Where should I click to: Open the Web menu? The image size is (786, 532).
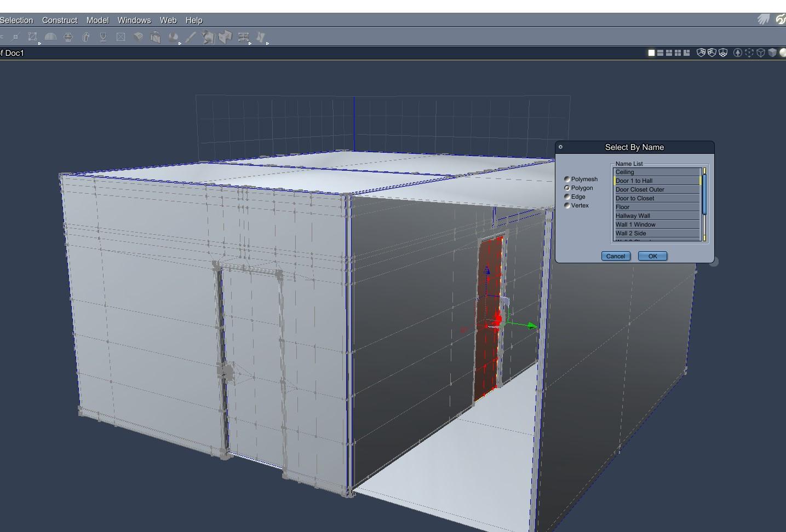(x=168, y=20)
